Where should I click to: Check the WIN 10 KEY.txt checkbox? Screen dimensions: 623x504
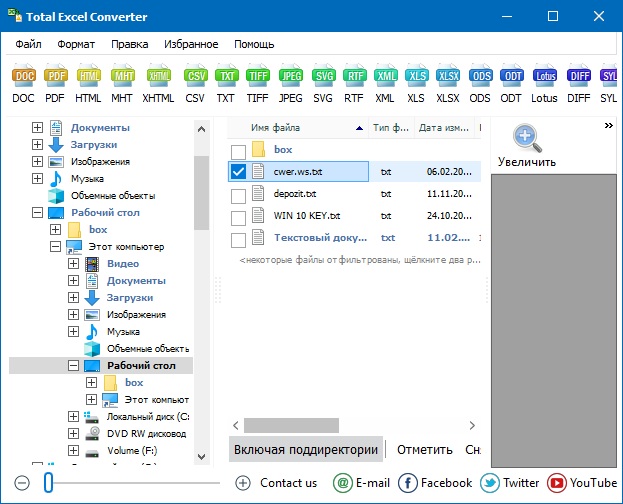[238, 216]
